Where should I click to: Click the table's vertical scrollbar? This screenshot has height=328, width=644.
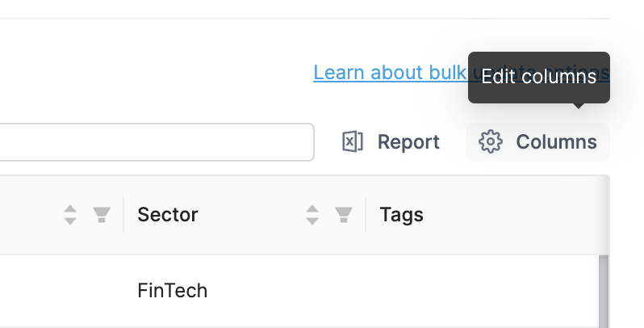(x=603, y=291)
